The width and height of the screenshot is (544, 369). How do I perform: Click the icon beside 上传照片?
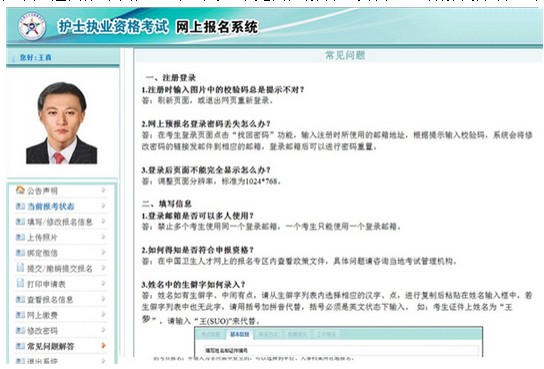coord(20,237)
